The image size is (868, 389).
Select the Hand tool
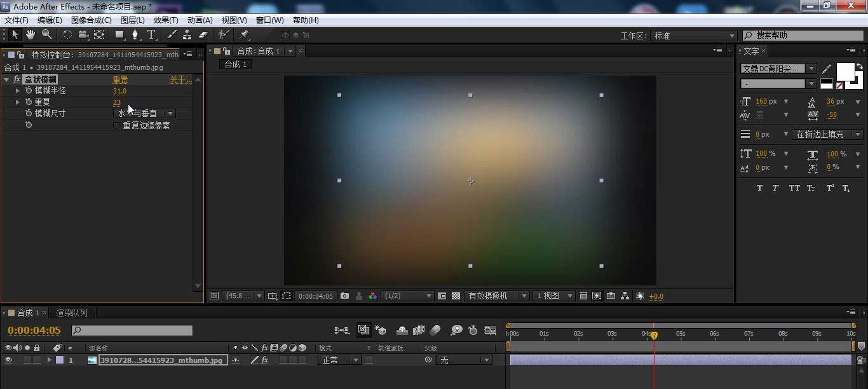tap(31, 35)
